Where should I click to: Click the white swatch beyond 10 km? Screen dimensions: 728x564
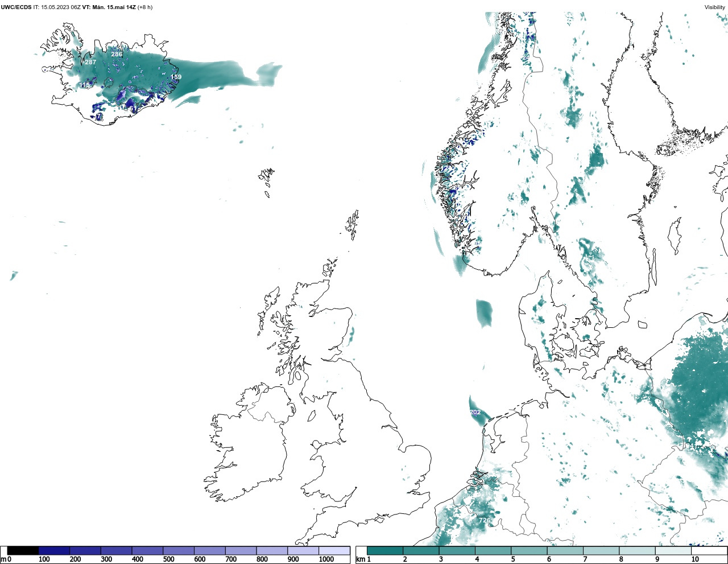(709, 551)
